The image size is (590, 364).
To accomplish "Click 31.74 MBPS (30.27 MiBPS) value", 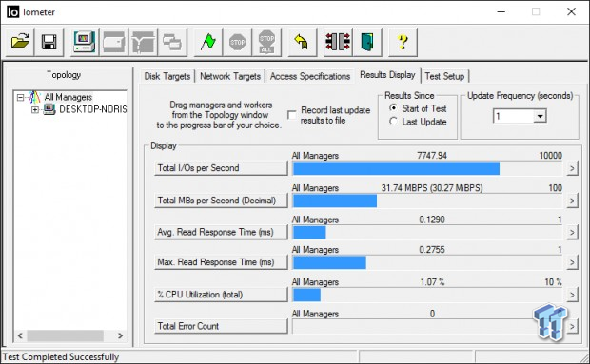I will pos(432,187).
